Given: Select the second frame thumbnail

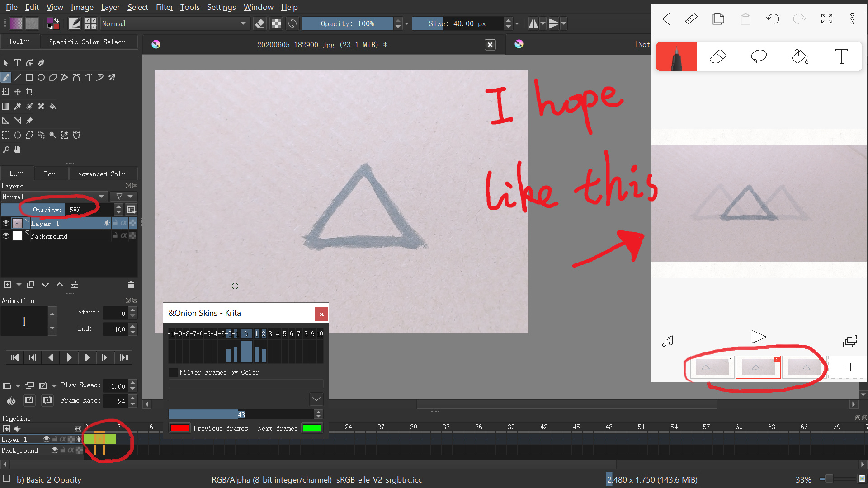Looking at the screenshot, I should 758,367.
